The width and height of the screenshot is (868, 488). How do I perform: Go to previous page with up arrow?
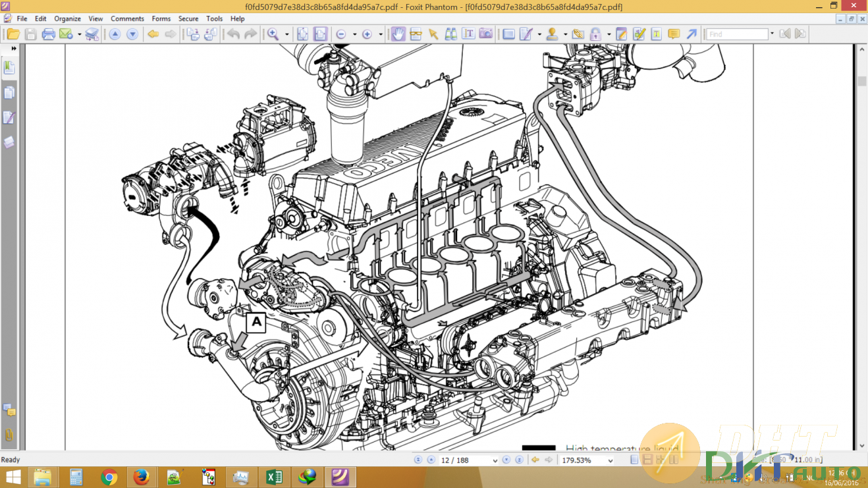(115, 34)
